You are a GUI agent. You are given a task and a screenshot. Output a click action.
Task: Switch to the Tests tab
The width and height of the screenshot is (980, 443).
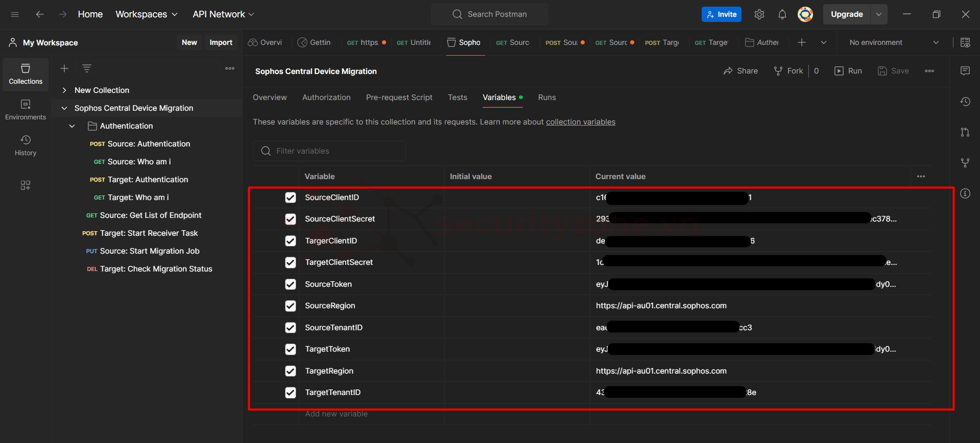click(x=458, y=97)
